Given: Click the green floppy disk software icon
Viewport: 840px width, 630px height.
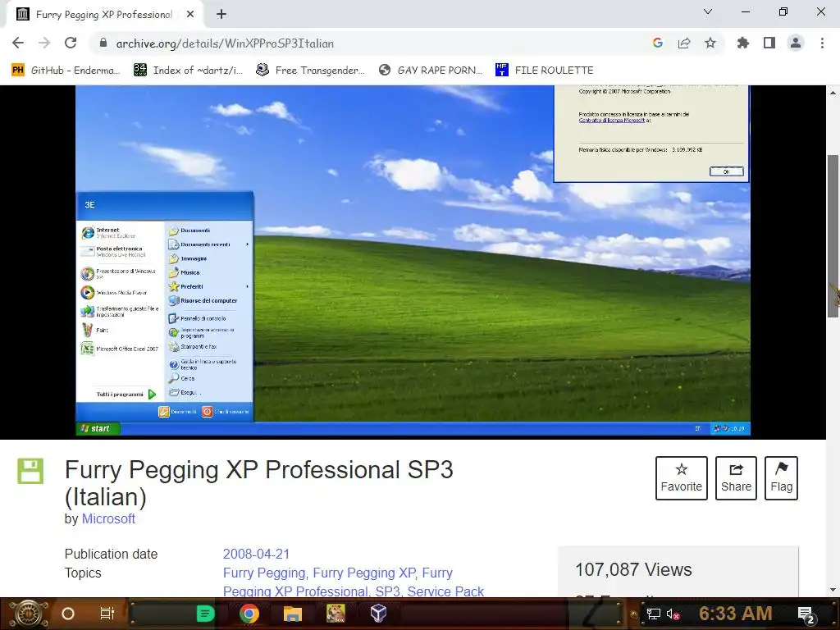Looking at the screenshot, I should coord(30,472).
